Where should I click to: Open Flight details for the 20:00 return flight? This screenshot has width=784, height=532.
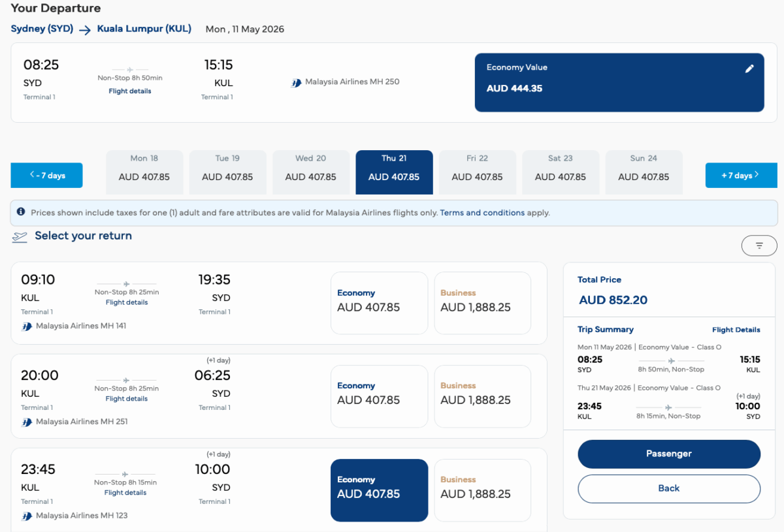pyautogui.click(x=127, y=398)
